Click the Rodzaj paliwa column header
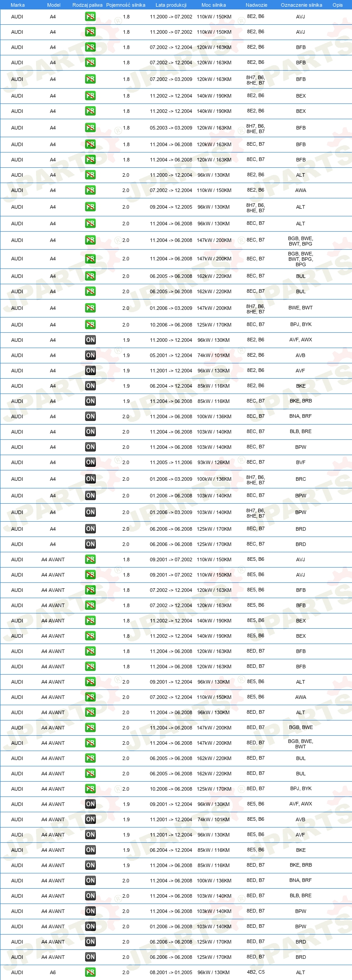 point(87,5)
